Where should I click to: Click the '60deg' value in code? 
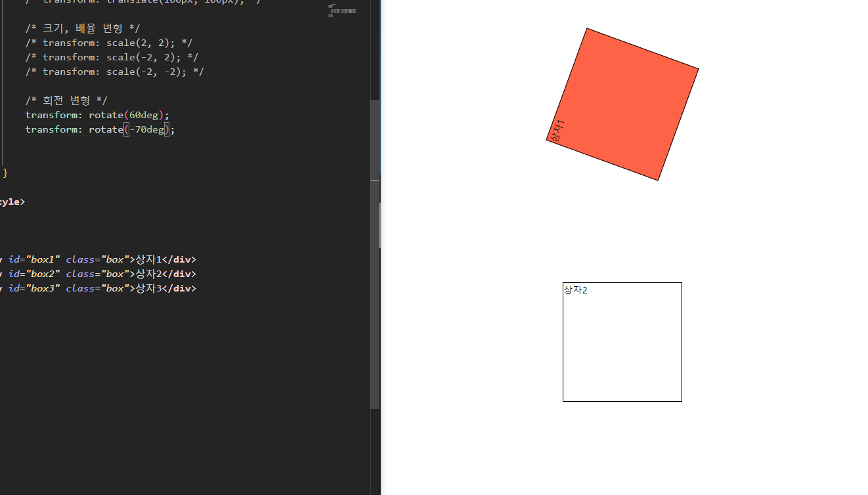pyautogui.click(x=144, y=115)
